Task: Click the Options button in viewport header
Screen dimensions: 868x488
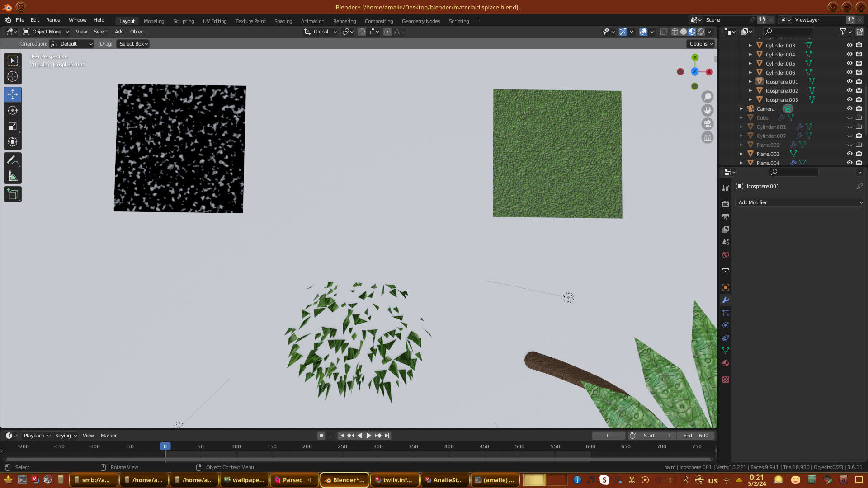Action: [x=701, y=44]
